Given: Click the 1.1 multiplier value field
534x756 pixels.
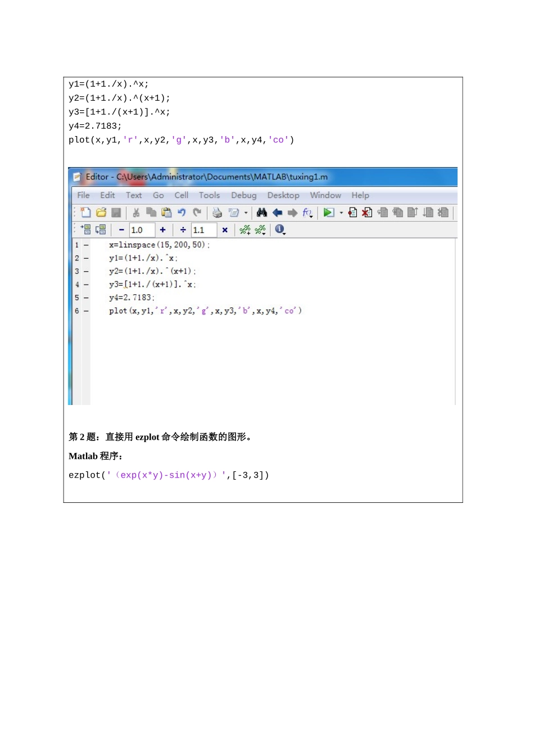Looking at the screenshot, I should pos(204,230).
